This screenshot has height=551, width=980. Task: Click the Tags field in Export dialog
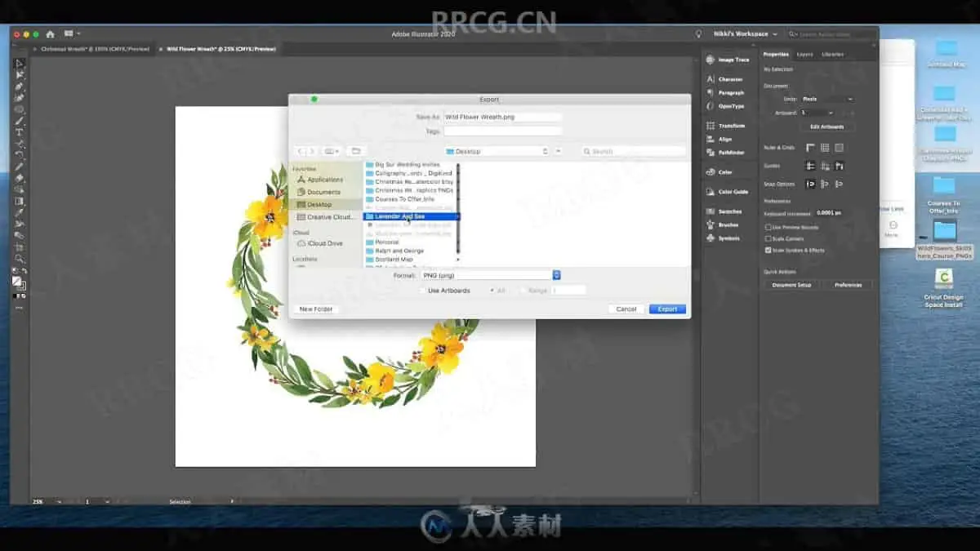click(502, 131)
